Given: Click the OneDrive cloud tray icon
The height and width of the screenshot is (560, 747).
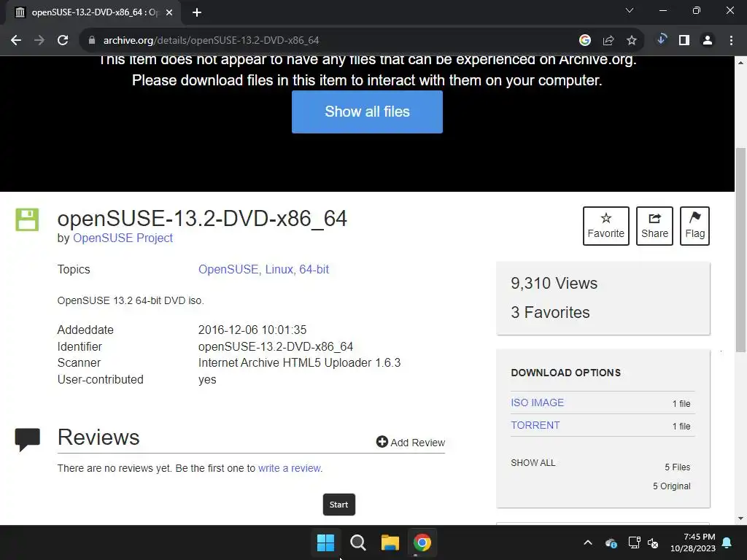Looking at the screenshot, I should pyautogui.click(x=611, y=542).
